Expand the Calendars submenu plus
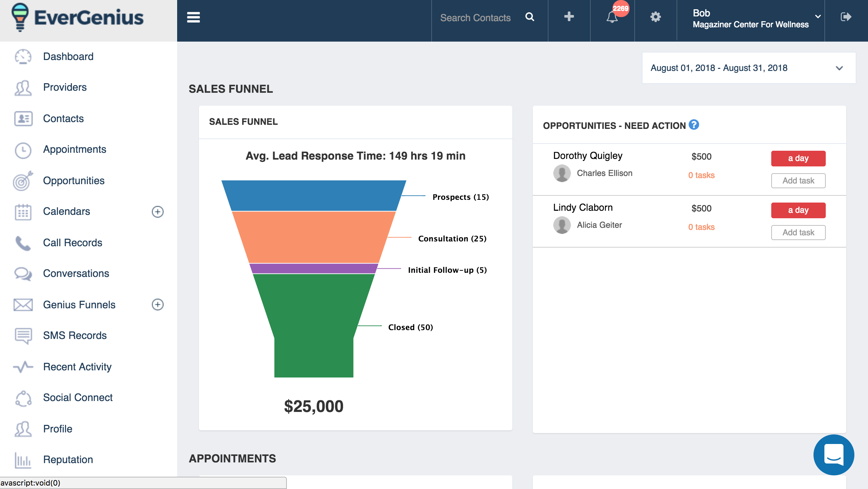 tap(157, 211)
